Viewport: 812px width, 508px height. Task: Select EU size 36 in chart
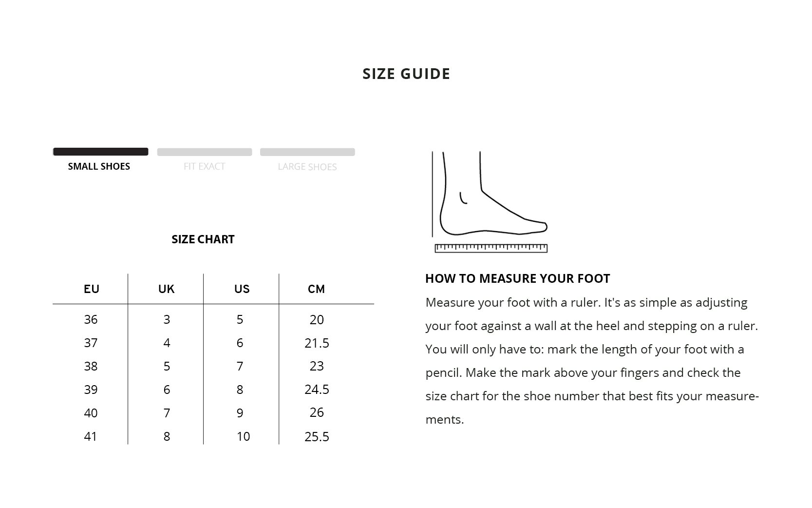pos(91,319)
